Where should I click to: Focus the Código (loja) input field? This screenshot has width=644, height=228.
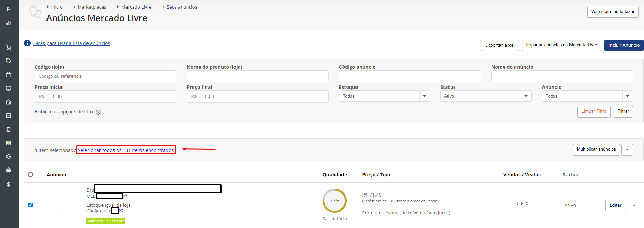pyautogui.click(x=105, y=76)
